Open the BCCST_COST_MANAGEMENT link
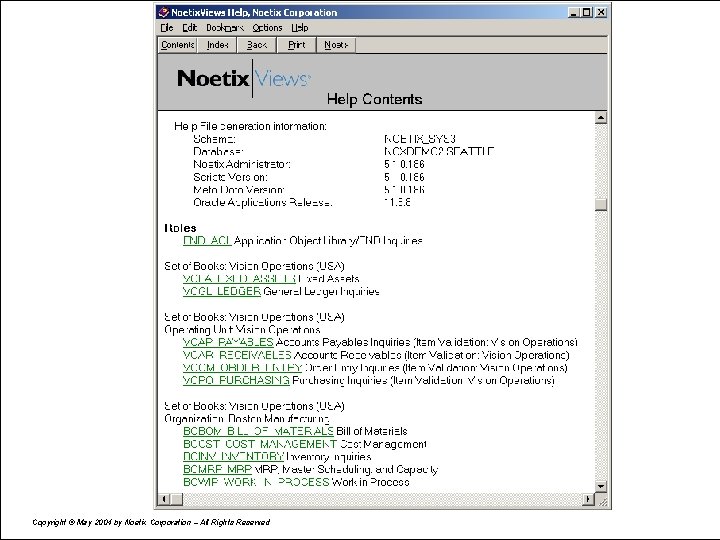This screenshot has height=540, width=720. [x=260, y=444]
